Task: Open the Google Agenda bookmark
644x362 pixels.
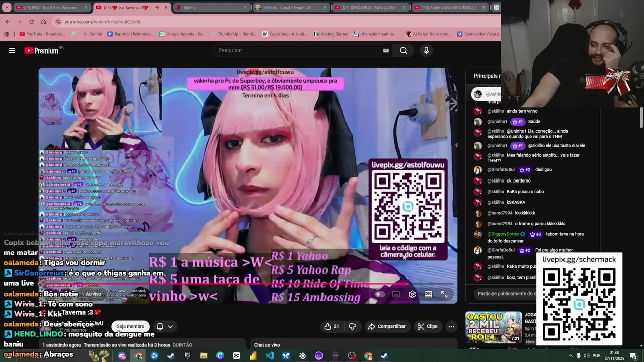Action: (182, 34)
